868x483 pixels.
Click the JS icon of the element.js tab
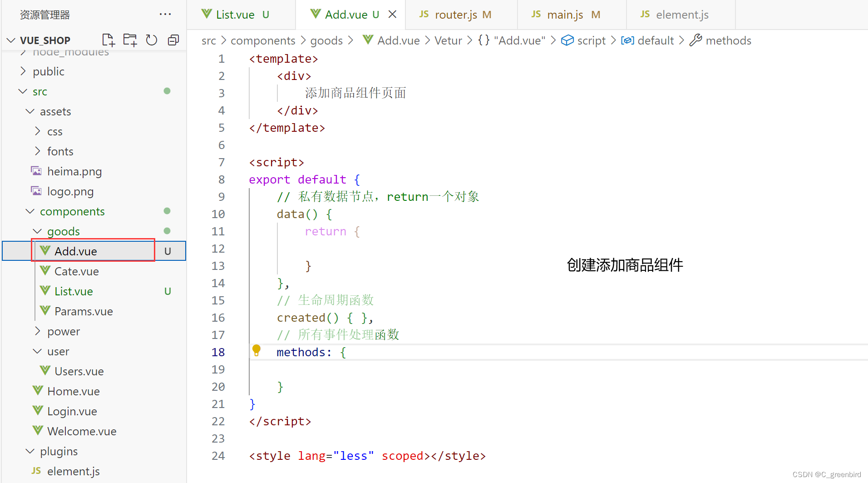645,15
